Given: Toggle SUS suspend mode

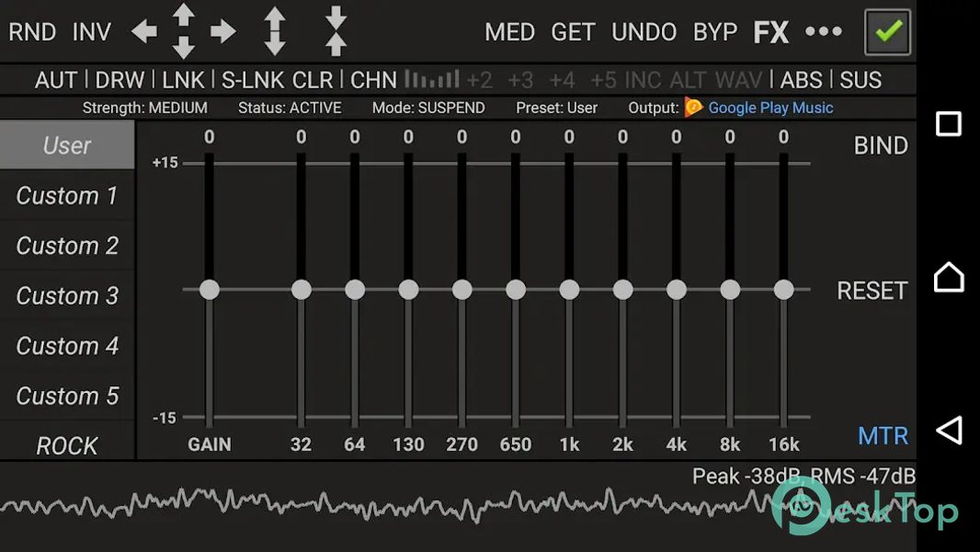Looking at the screenshot, I should (x=860, y=80).
